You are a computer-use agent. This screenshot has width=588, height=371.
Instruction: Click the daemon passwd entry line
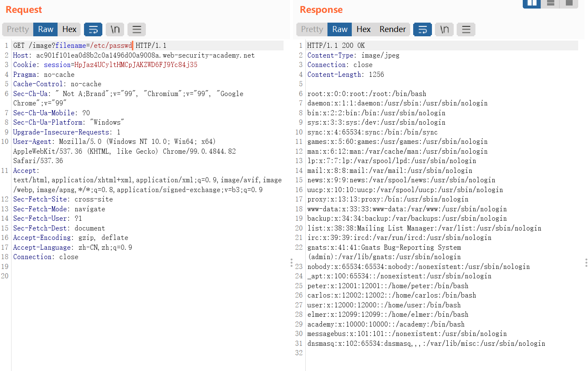(x=397, y=103)
